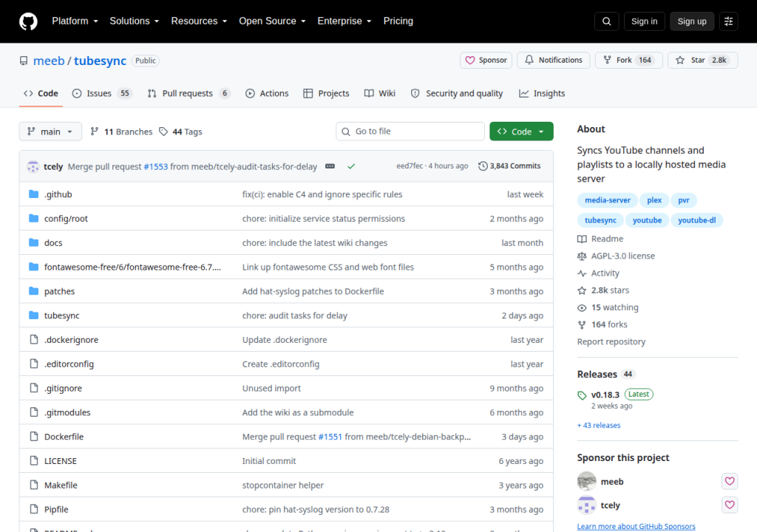
Task: Open the v0.18.3 Latest release
Action: point(615,395)
